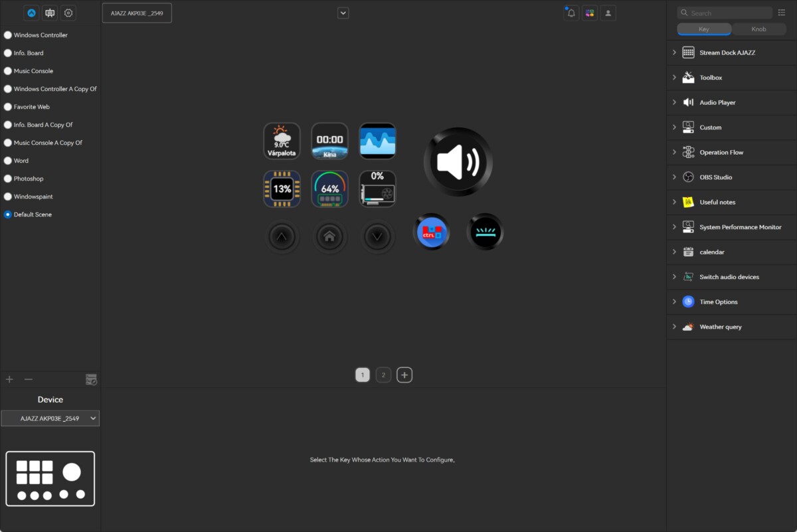Switch to the Knob tab
The height and width of the screenshot is (532, 797).
[758, 29]
